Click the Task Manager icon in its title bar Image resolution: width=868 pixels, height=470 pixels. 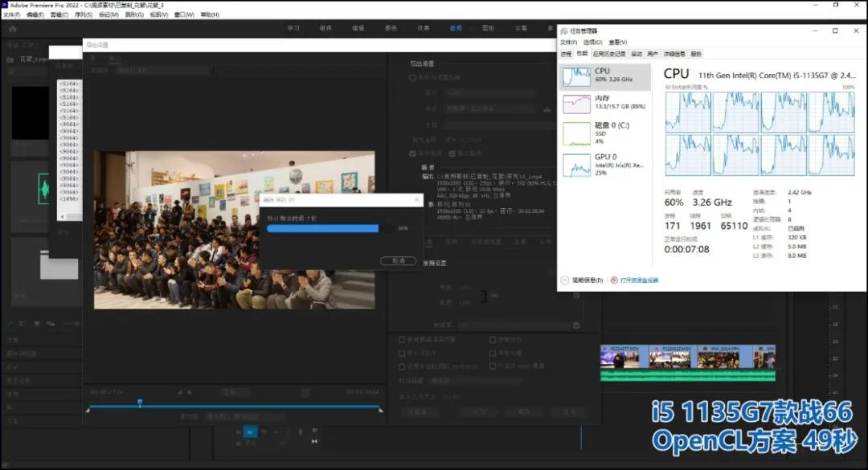click(563, 31)
